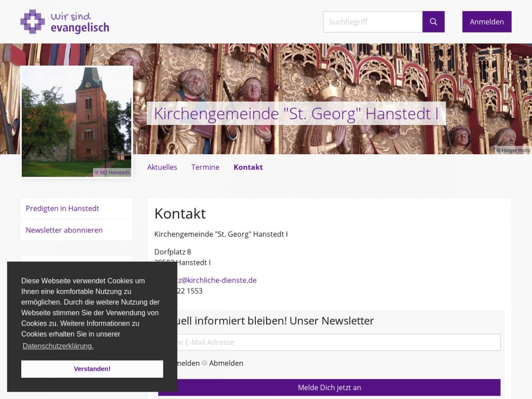This screenshot has width=532, height=399.
Task: Click the wir sind evangelisch logo text
Action: (79, 22)
